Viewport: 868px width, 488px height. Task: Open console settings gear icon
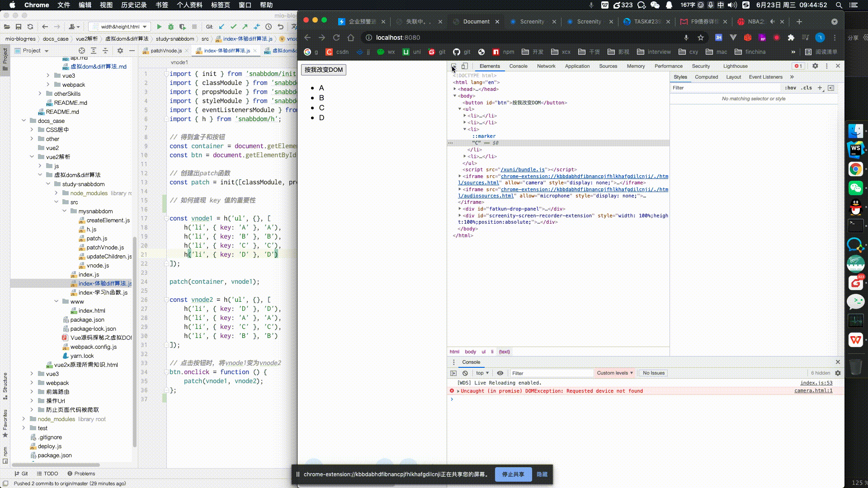[838, 373]
